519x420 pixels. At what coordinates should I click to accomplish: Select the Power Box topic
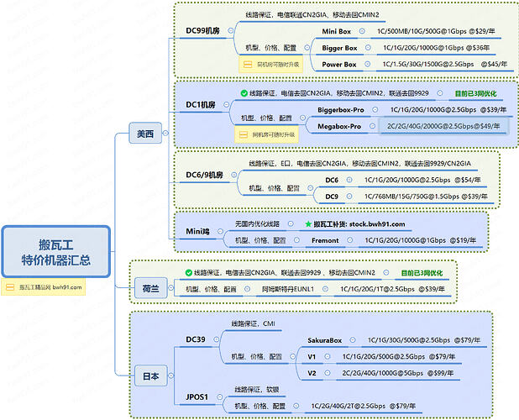pos(339,65)
